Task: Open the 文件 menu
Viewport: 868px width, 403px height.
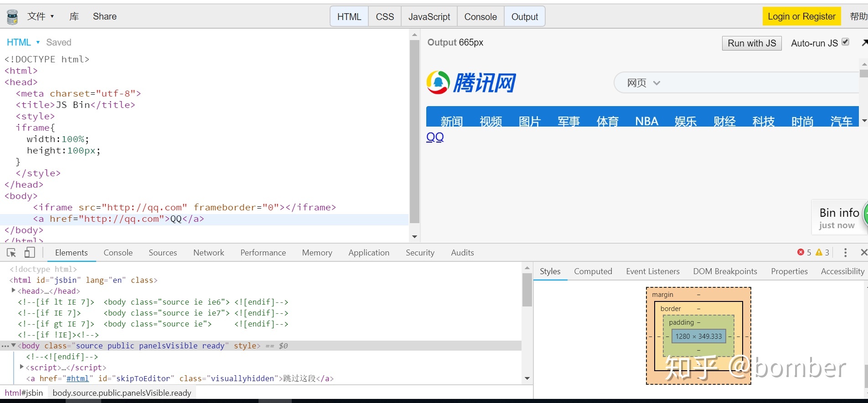Action: pos(41,16)
